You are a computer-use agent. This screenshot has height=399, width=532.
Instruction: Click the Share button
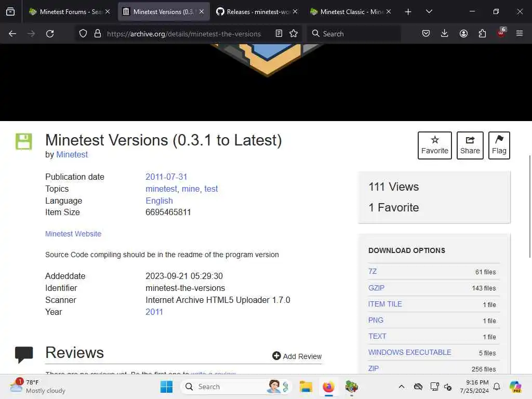pos(470,145)
